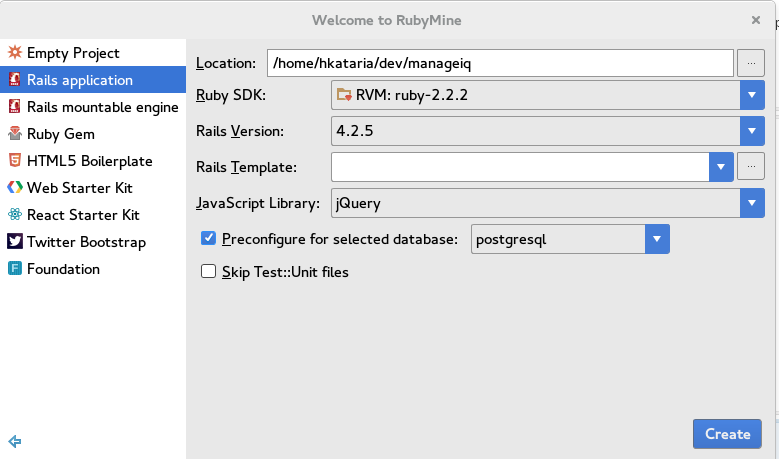Click the Location label
Viewport: 779px width, 459px height.
(226, 63)
